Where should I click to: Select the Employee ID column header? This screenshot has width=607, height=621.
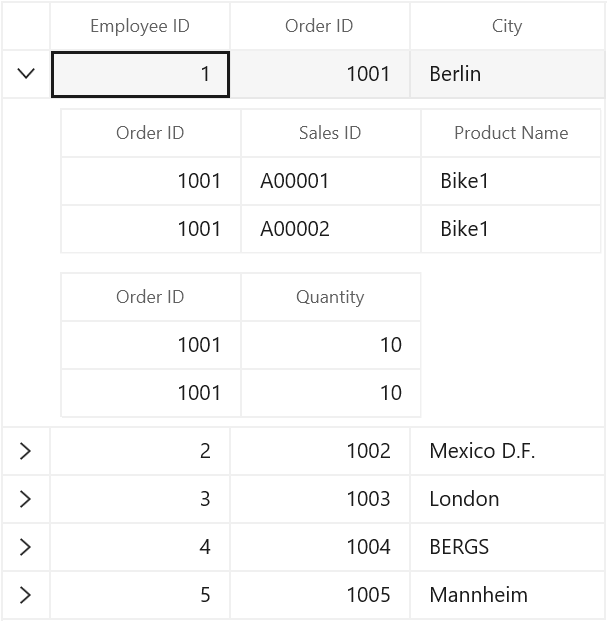pos(140,26)
